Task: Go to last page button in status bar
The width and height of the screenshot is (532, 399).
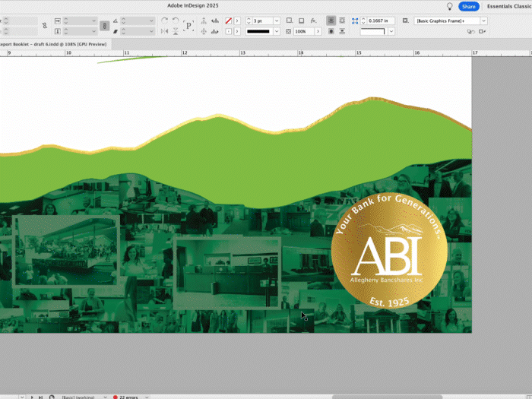Action: point(40,397)
